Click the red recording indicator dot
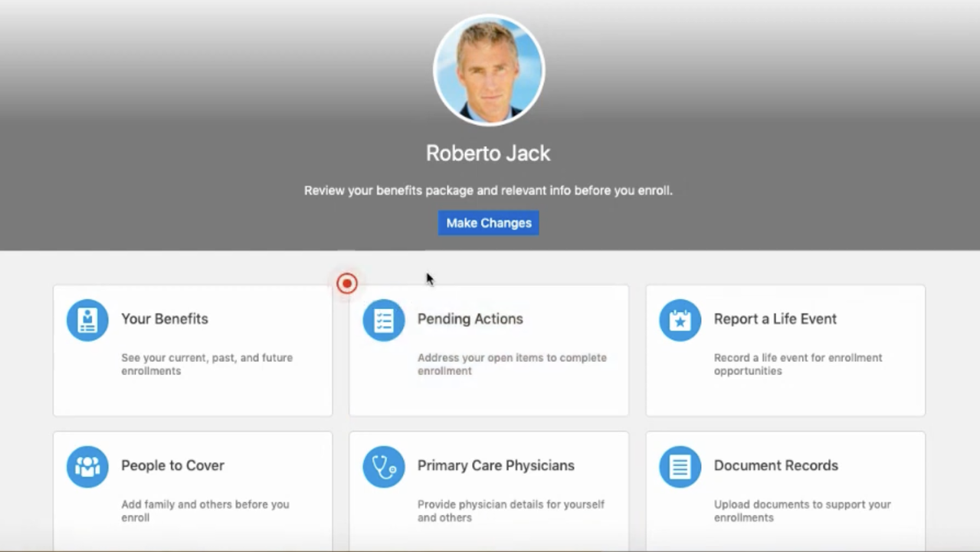 (346, 283)
